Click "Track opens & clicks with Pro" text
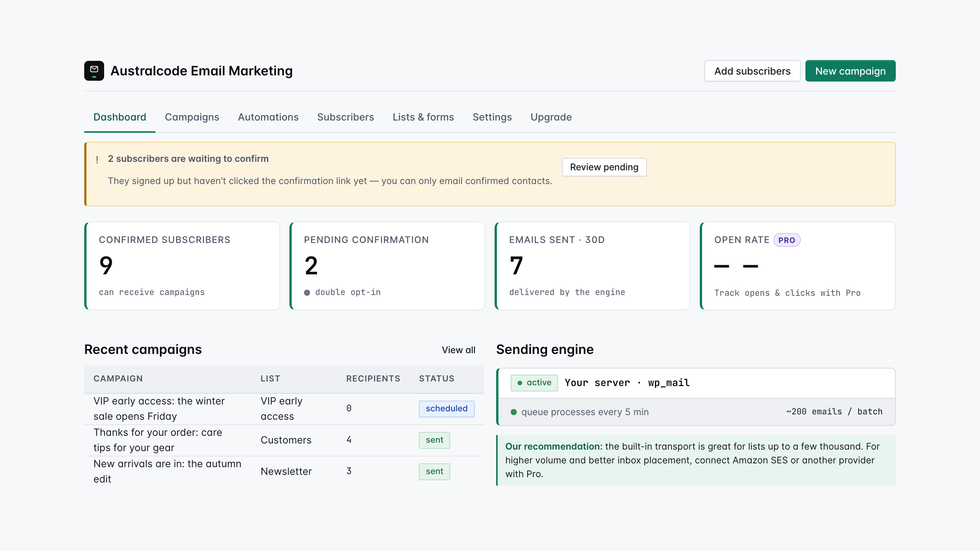Image resolution: width=980 pixels, height=551 pixels. pyautogui.click(x=787, y=293)
